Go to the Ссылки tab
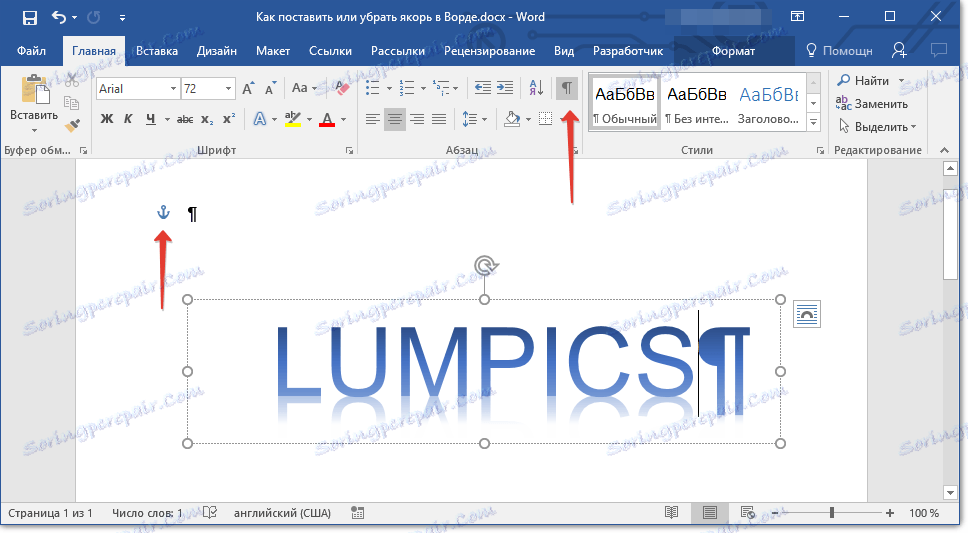 pyautogui.click(x=330, y=51)
